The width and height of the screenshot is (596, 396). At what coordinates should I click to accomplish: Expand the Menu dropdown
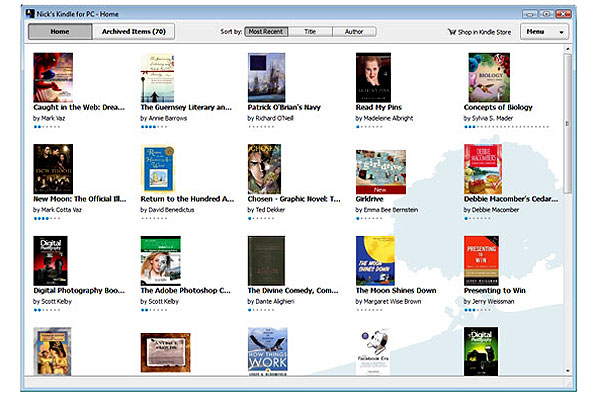544,32
